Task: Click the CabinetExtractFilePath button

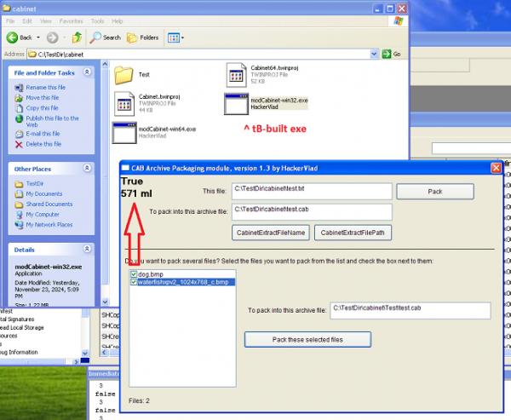Action: [x=353, y=233]
